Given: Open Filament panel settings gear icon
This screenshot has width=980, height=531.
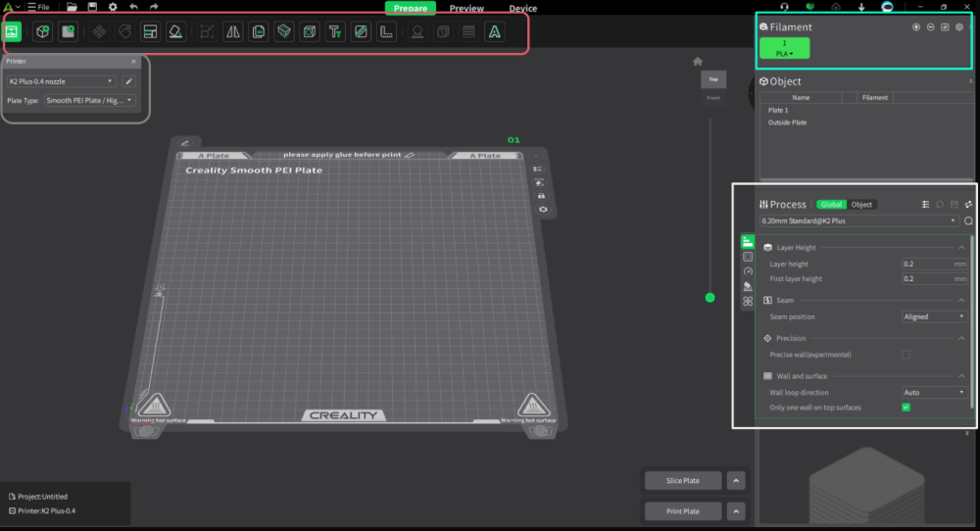Looking at the screenshot, I should coord(959,27).
